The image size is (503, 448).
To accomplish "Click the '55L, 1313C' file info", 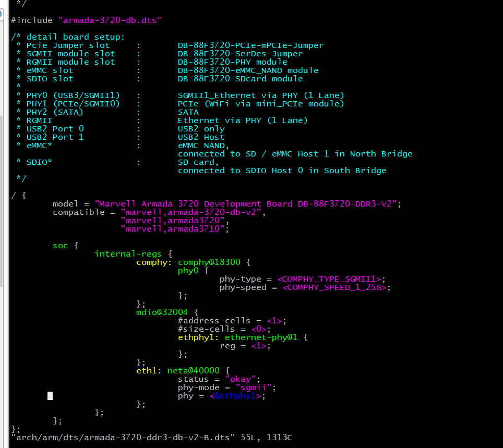I will [x=266, y=438].
